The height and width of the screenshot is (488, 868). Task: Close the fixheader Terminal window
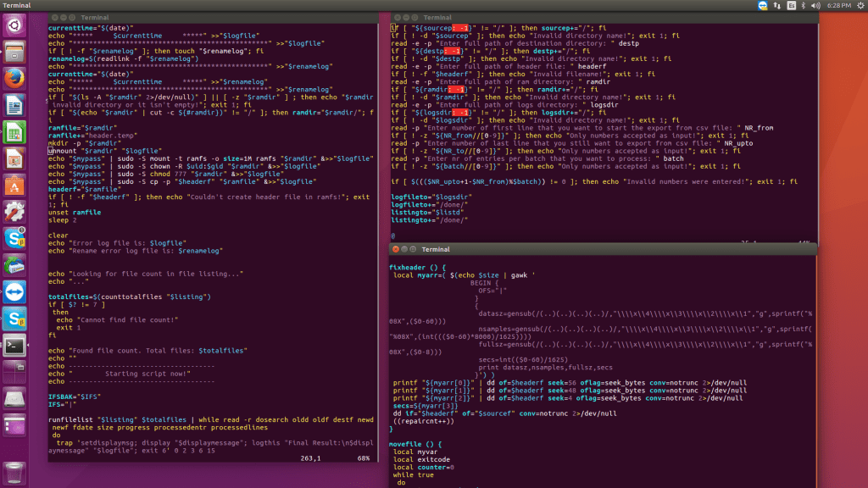(x=396, y=250)
